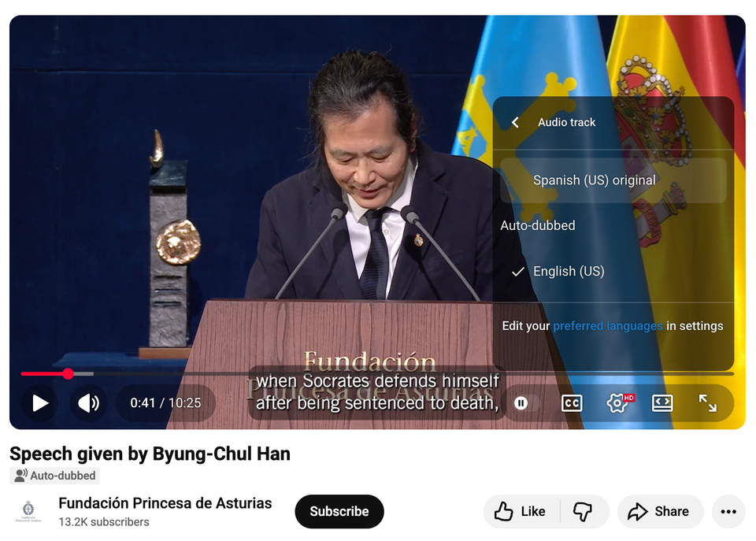756x541 pixels.
Task: Select Spanish (US) original audio track
Action: [613, 180]
